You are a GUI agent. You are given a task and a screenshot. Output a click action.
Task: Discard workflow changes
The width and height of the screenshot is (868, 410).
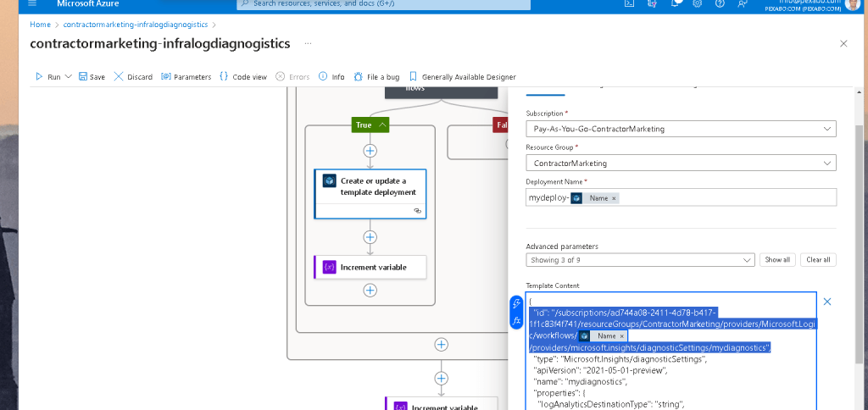pyautogui.click(x=133, y=77)
